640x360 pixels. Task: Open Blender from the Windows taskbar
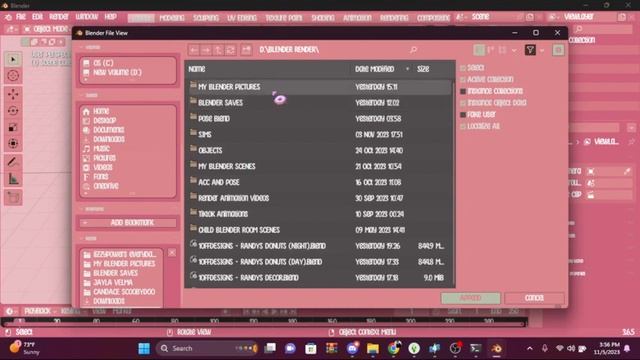pos(496,349)
